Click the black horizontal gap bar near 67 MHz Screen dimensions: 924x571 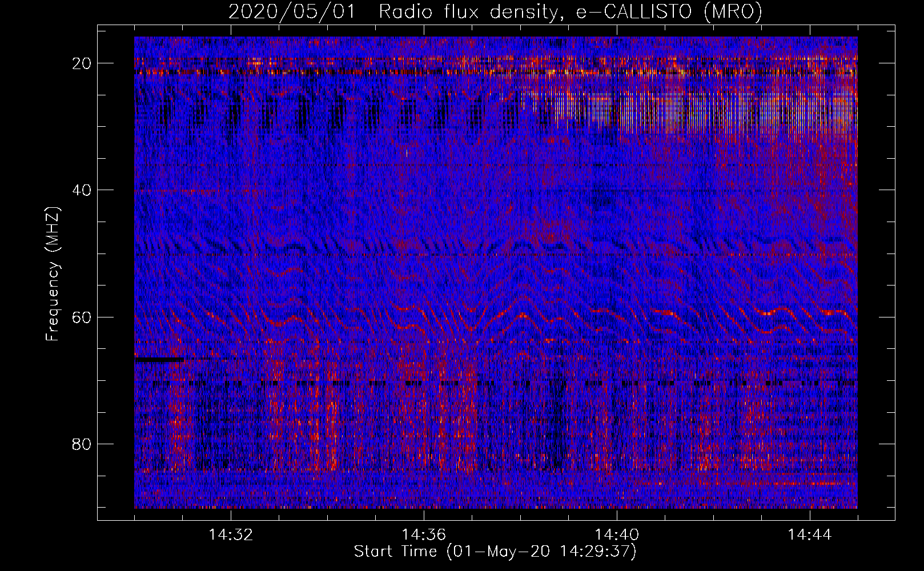coord(159,360)
